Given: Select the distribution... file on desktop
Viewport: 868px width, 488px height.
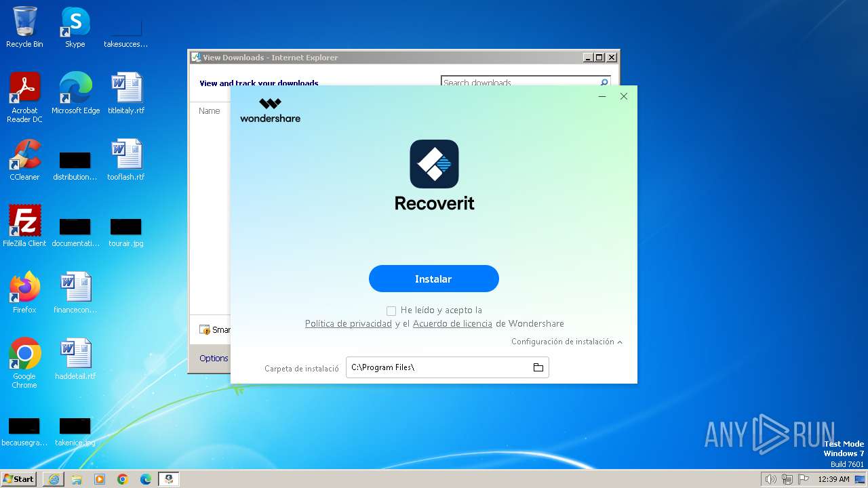Looking at the screenshot, I should tap(75, 165).
